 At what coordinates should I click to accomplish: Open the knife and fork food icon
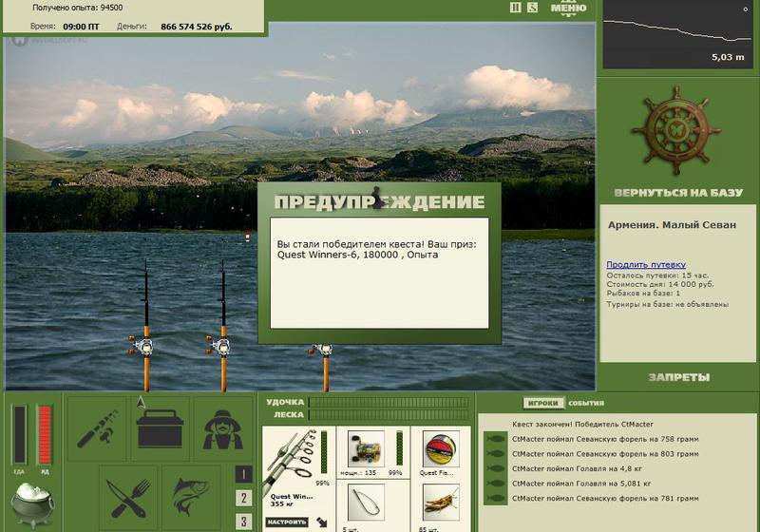pos(128,497)
